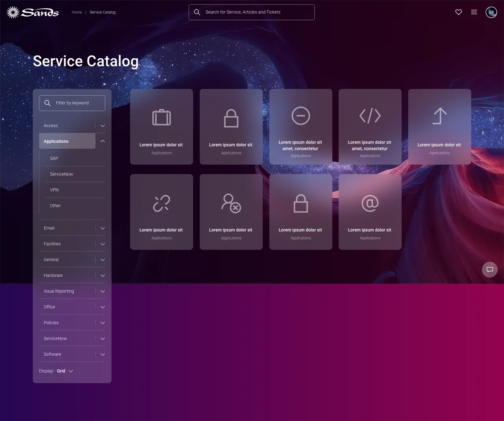Select the minus-circle service icon
Screen dimensions: 504x421
[x=300, y=115]
